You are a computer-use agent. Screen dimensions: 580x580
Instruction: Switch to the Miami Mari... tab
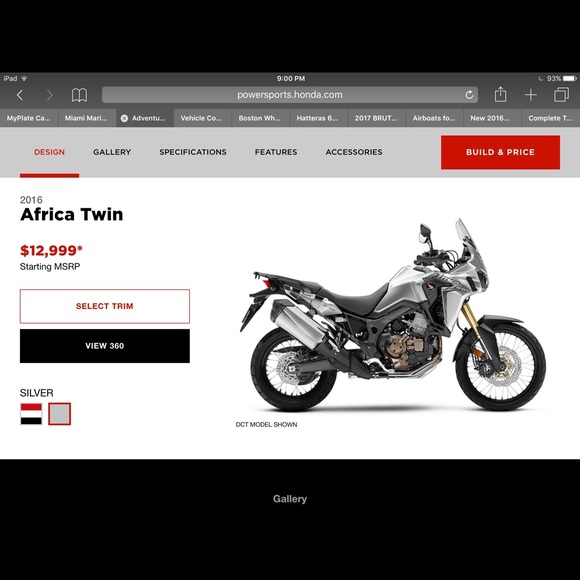point(86,118)
